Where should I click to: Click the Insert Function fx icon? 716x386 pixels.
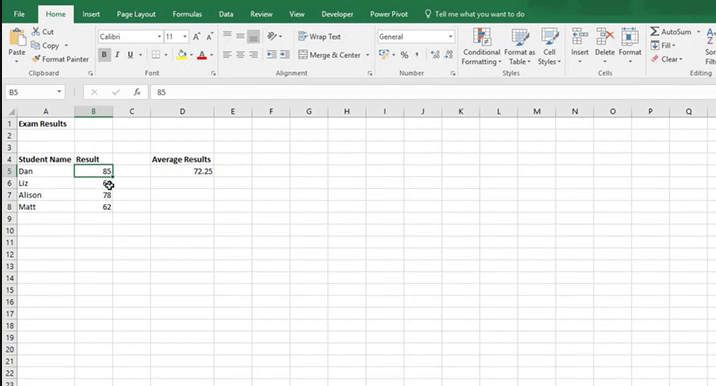[x=137, y=92]
